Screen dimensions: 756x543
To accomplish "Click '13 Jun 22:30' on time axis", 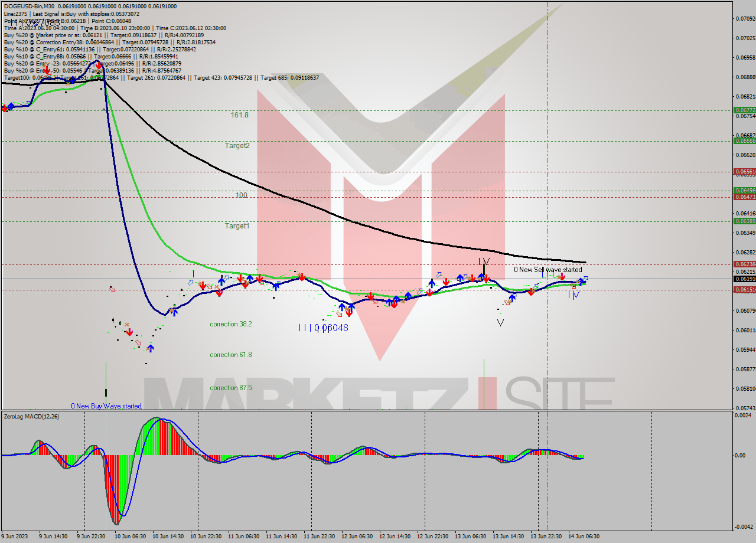I will pyautogui.click(x=546, y=536).
